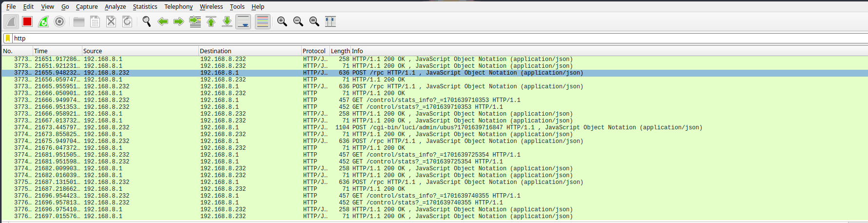Toggle auto-scroll during live capture
The image size is (868, 223).
coord(243,21)
